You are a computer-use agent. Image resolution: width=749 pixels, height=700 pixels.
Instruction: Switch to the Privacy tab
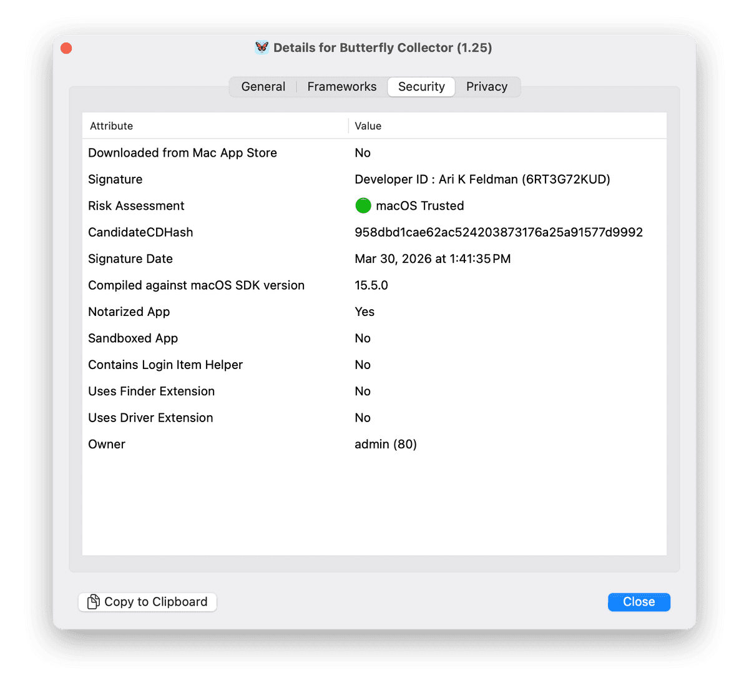486,87
